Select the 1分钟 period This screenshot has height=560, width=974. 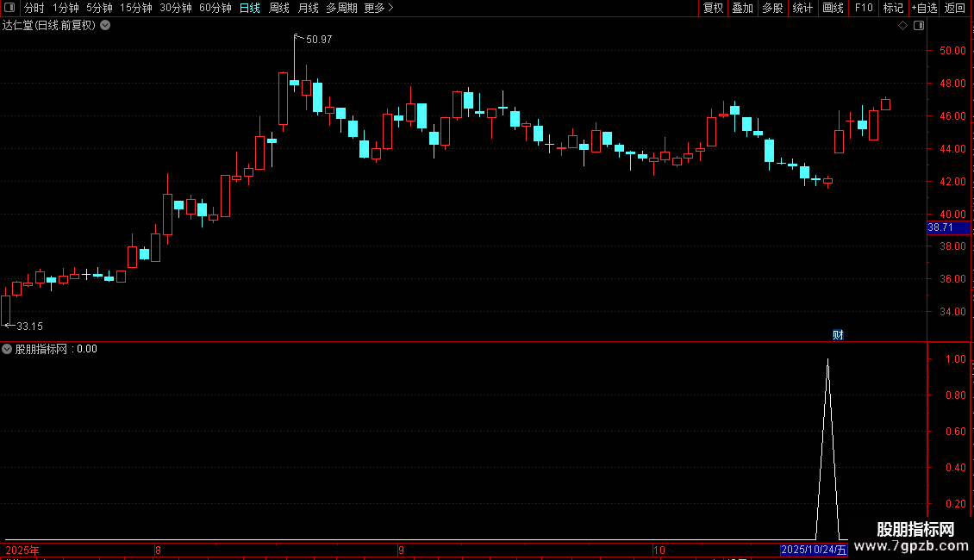pos(66,8)
